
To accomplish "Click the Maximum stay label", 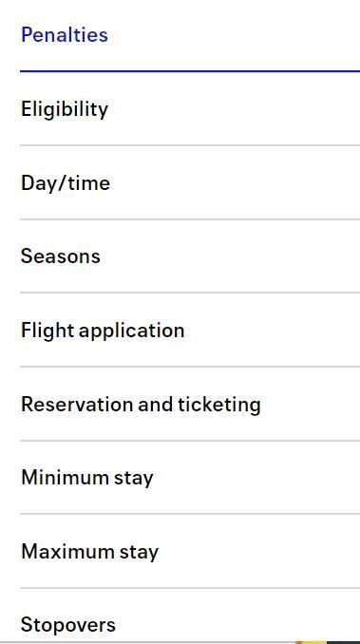I will 89,552.
